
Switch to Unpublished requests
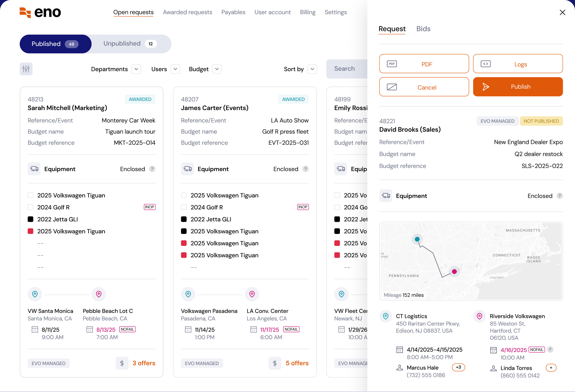click(130, 44)
